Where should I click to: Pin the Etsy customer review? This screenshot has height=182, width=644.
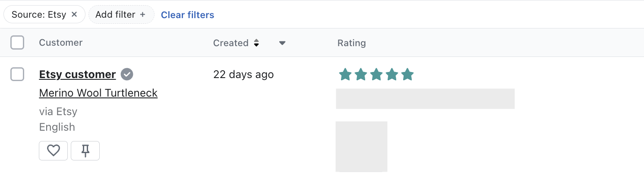(x=85, y=151)
